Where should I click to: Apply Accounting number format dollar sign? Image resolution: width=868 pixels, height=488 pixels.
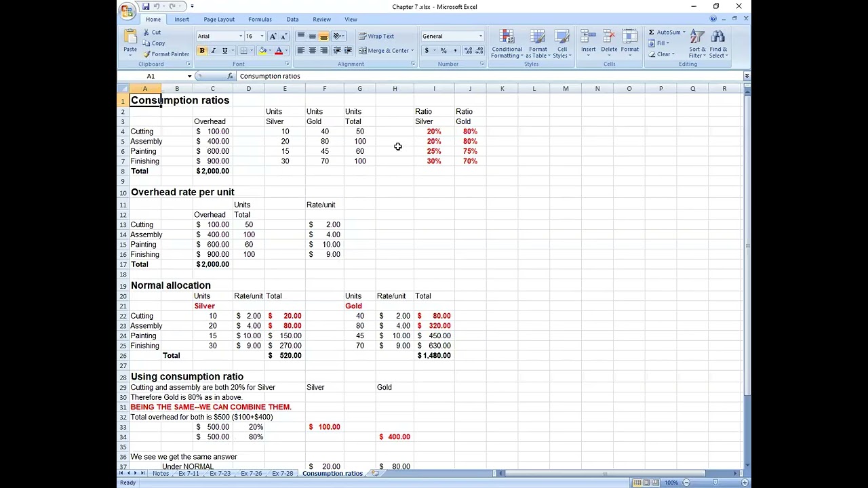coord(427,51)
